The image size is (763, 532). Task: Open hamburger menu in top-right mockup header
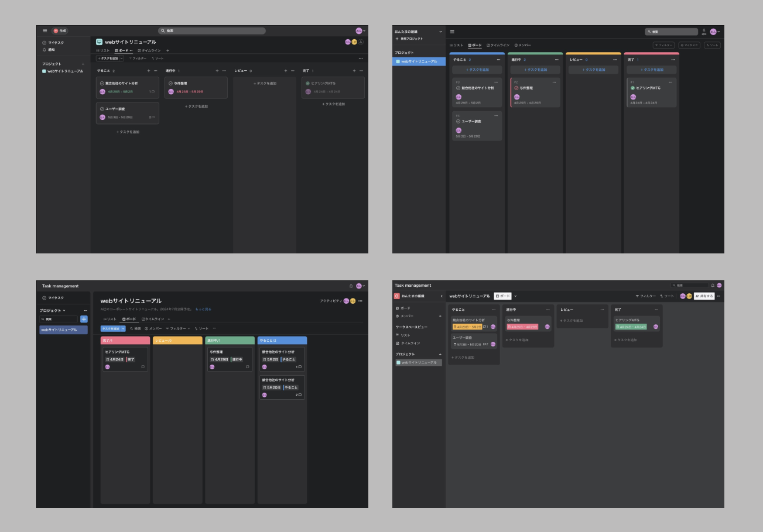click(x=452, y=32)
